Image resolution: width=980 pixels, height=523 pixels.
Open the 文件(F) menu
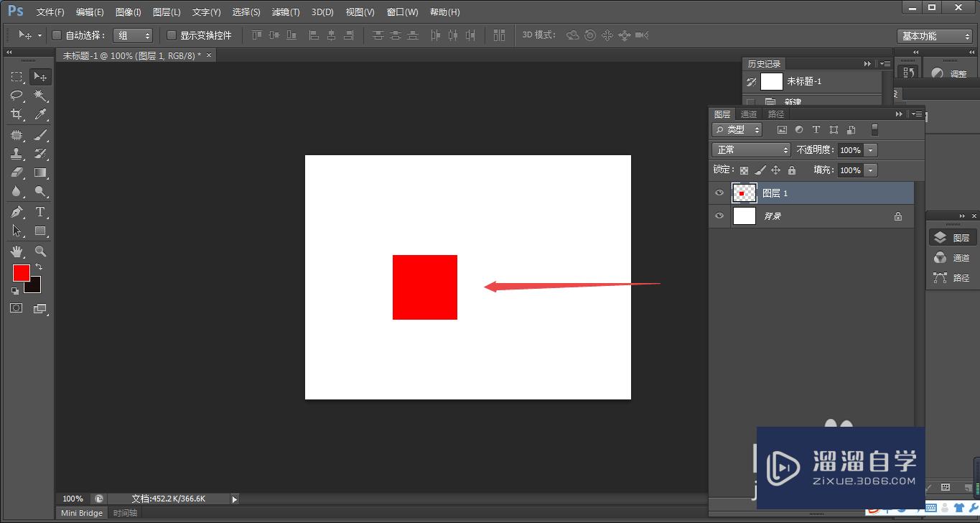coord(50,12)
